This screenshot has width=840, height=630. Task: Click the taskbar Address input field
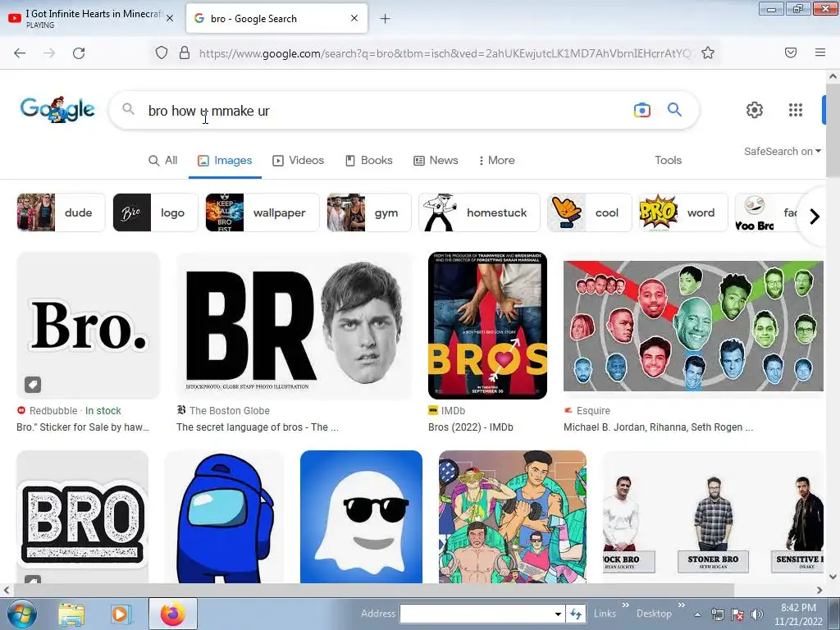click(x=476, y=614)
